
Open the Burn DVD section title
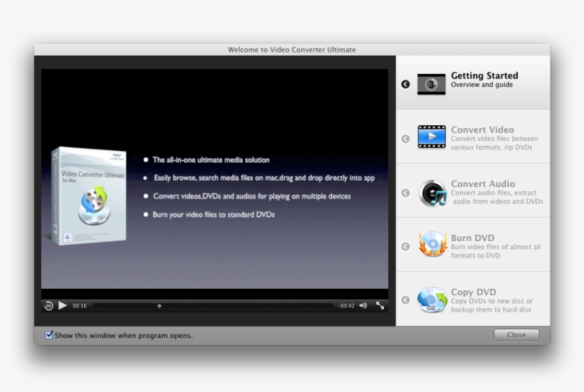472,238
